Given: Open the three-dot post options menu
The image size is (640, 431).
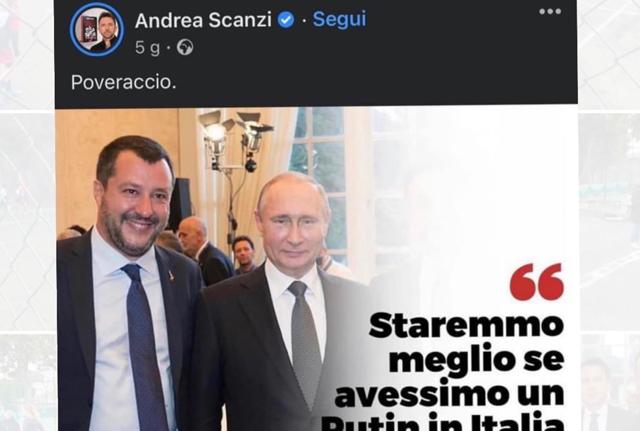Looking at the screenshot, I should (x=550, y=11).
